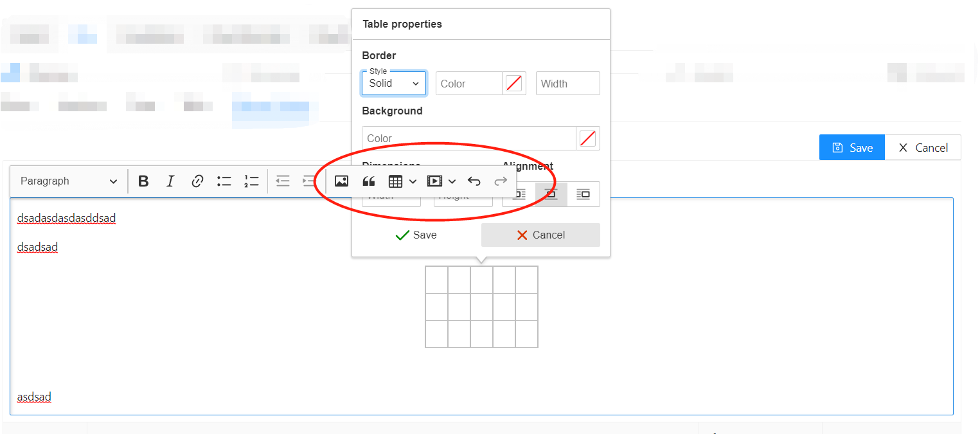The image size is (980, 434).
Task: Undo the last editor action
Action: (474, 181)
